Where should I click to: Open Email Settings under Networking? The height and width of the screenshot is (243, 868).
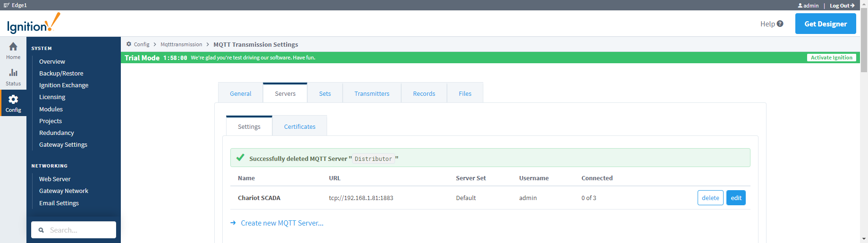pos(59,203)
